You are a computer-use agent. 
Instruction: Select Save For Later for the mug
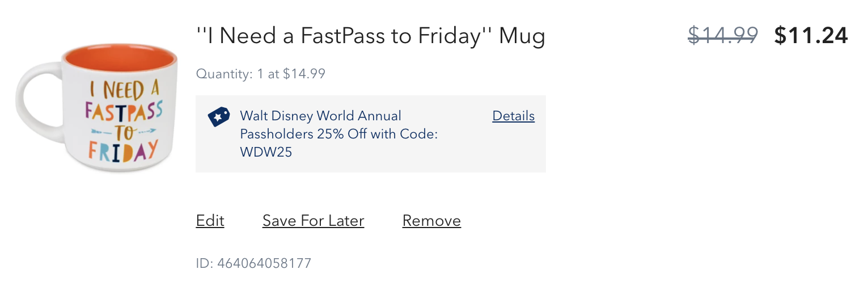point(313,220)
